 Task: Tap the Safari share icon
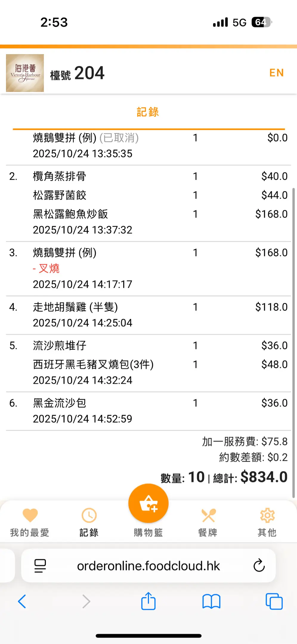pos(148,601)
